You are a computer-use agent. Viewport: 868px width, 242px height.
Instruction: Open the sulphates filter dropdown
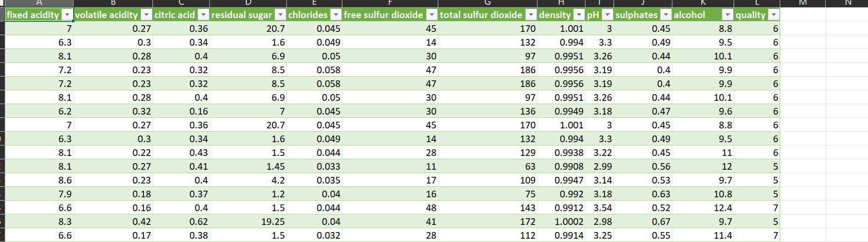[666, 15]
